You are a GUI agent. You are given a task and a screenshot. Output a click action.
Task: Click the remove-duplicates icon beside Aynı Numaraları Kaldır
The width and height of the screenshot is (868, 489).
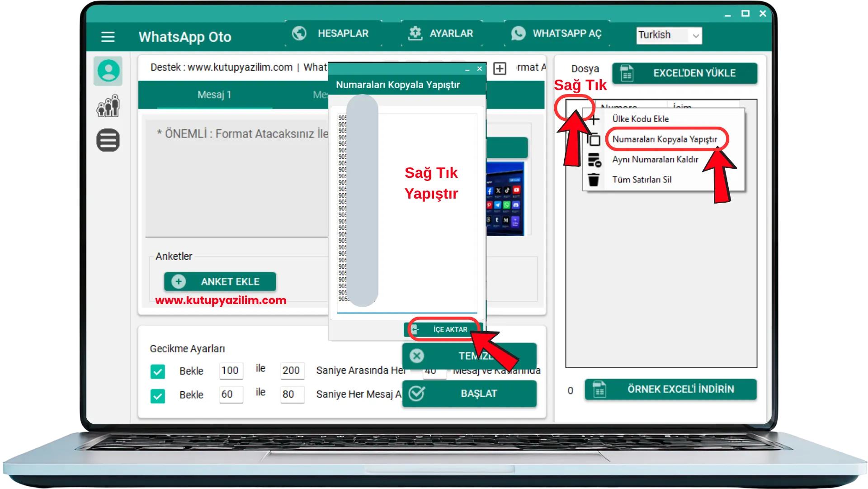point(594,160)
